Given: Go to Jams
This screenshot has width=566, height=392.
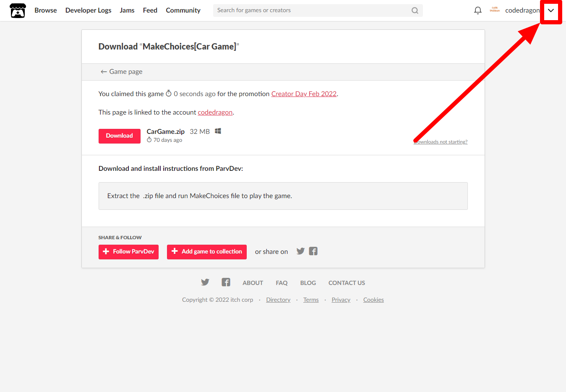Looking at the screenshot, I should [127, 10].
